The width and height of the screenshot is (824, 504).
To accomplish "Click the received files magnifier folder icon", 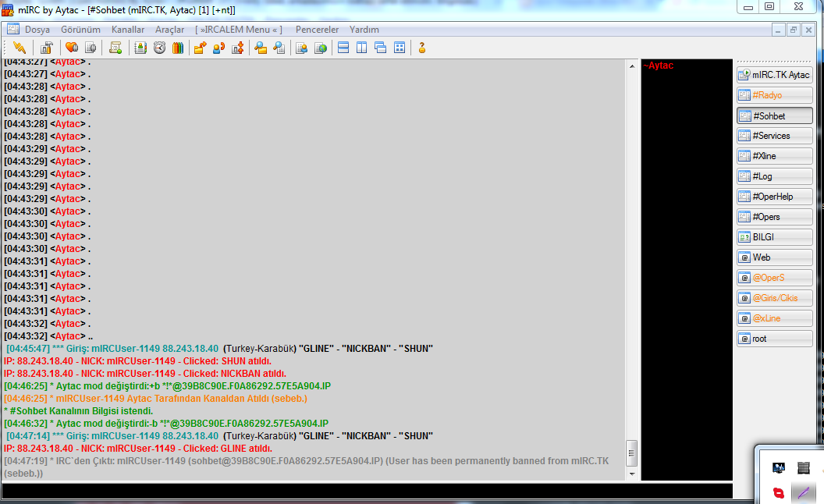I will point(260,48).
